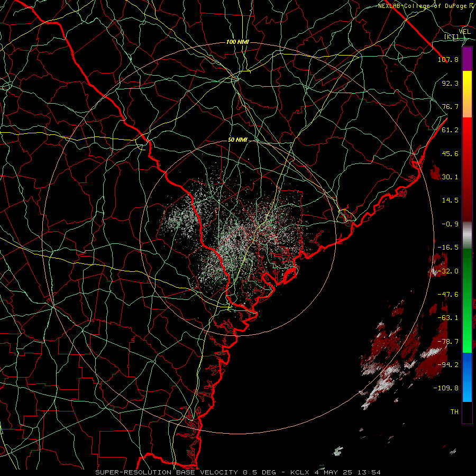Click the purple segment of the color bar
Image resolution: width=476 pixels, height=476 pixels.
(x=467, y=59)
